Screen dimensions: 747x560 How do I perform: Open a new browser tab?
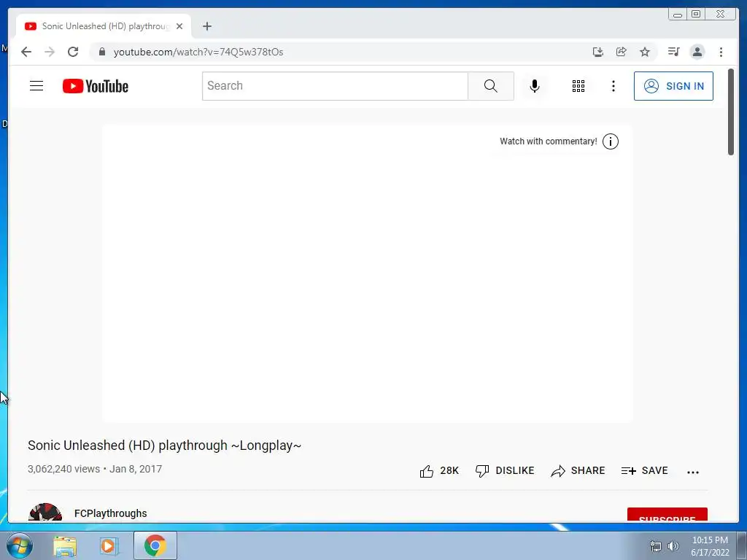[206, 26]
